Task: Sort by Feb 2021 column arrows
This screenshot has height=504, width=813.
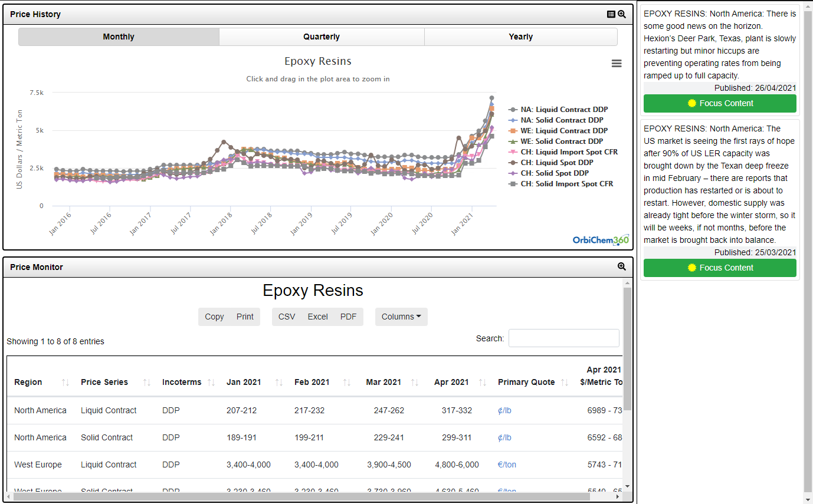Action: coord(347,383)
